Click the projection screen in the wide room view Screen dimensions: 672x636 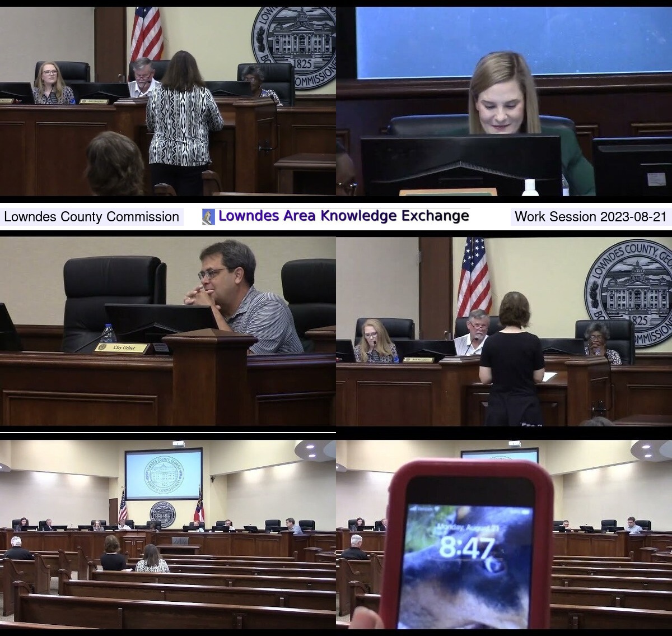pos(164,474)
